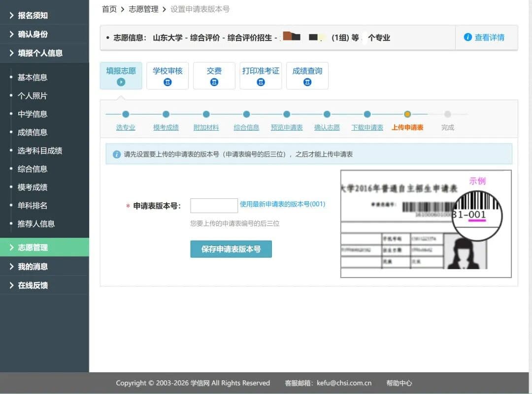Click the hourglass icon under 成绩查询

[x=307, y=82]
